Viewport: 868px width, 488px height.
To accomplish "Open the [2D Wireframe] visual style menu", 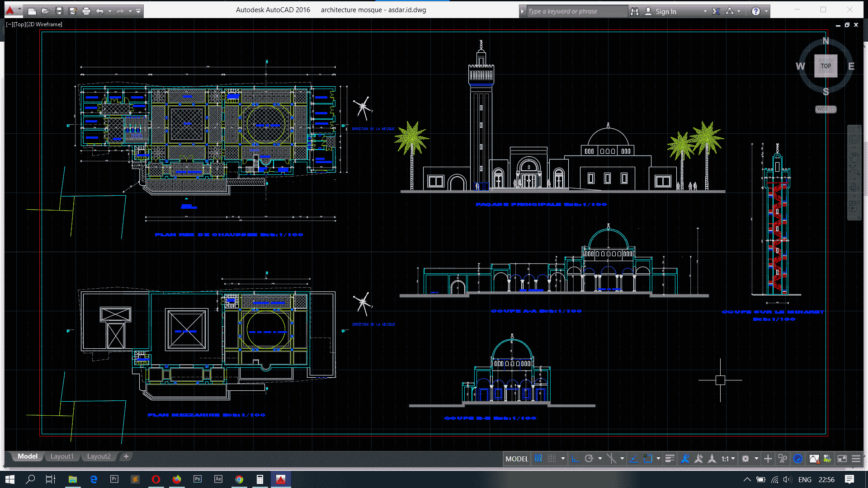I will 44,24.
